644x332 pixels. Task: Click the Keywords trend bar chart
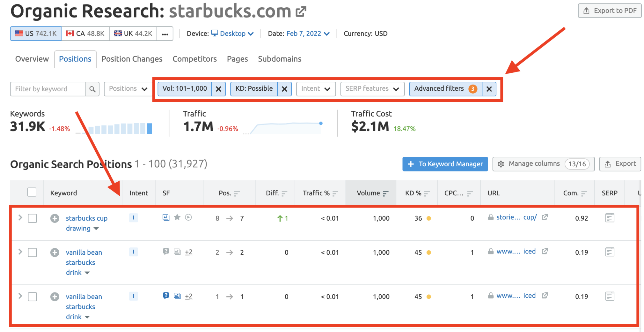(x=114, y=128)
